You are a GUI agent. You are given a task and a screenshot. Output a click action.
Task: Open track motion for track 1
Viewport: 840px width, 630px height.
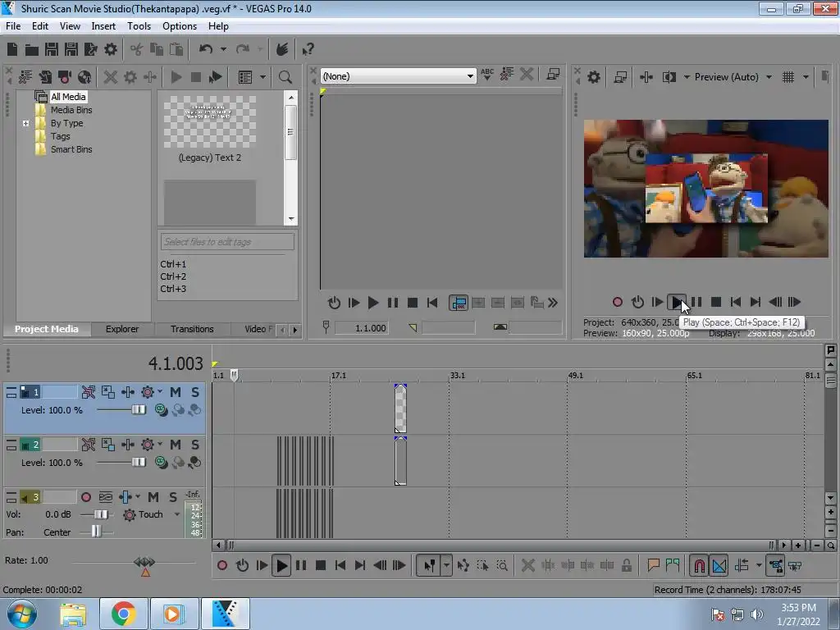click(x=108, y=392)
